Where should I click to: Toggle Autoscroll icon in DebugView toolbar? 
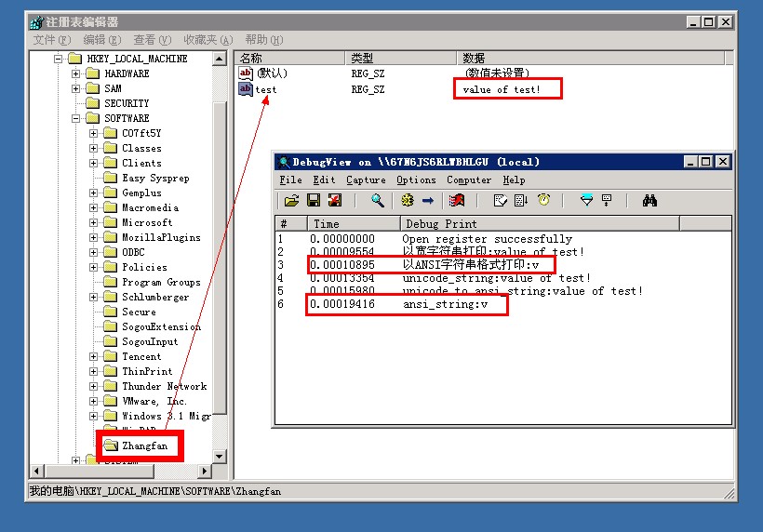521,200
